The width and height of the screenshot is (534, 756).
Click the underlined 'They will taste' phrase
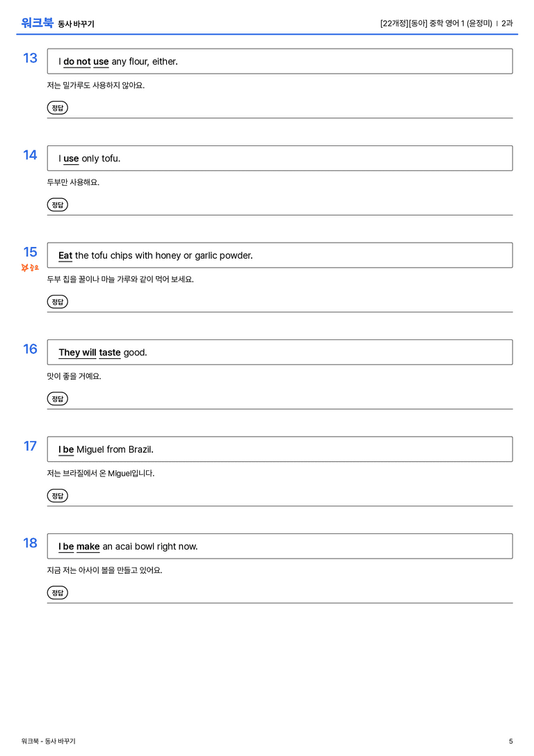tap(90, 353)
